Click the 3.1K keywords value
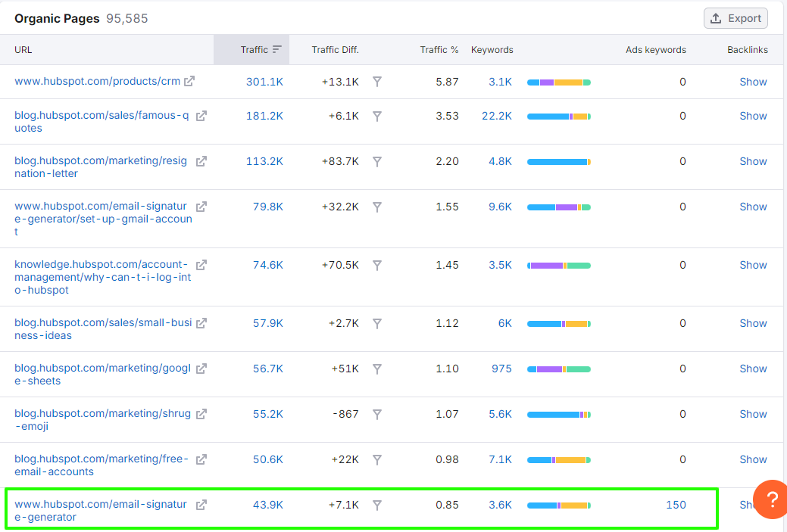 tap(501, 82)
